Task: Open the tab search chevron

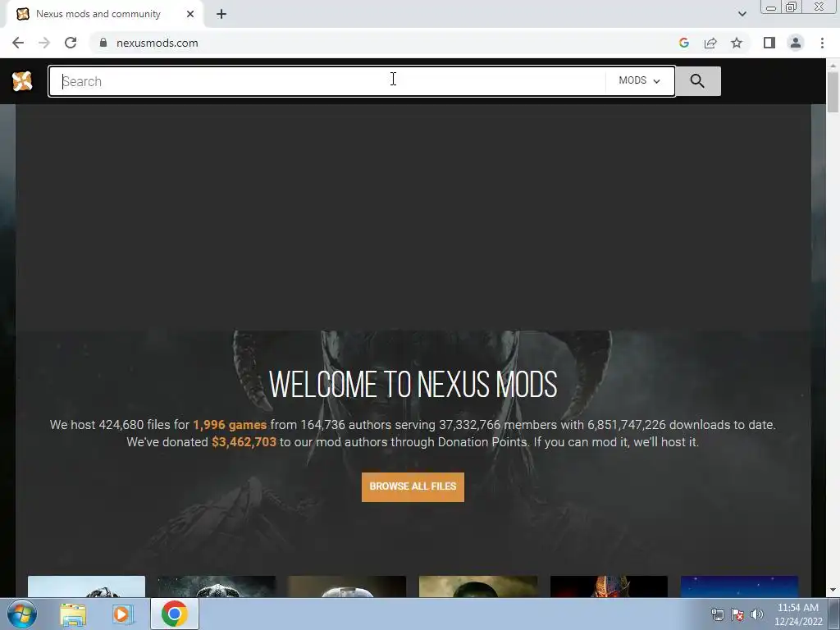Action: [x=742, y=14]
